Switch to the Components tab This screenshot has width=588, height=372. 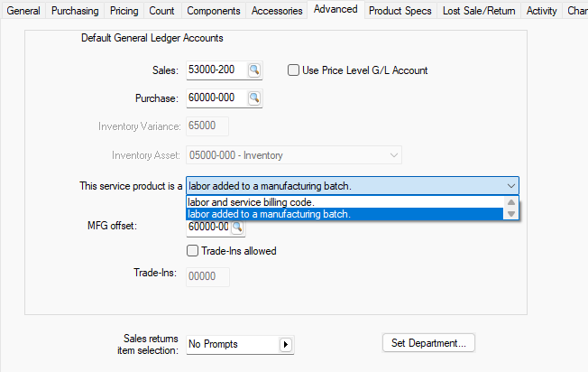[214, 11]
